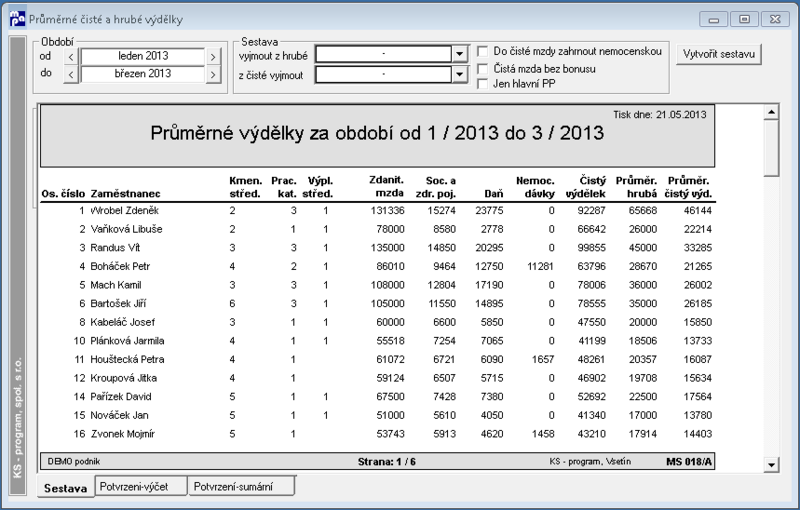This screenshot has height=510, width=800.
Task: Open the 'Potvrzení-výčet' tab
Action: 141,487
